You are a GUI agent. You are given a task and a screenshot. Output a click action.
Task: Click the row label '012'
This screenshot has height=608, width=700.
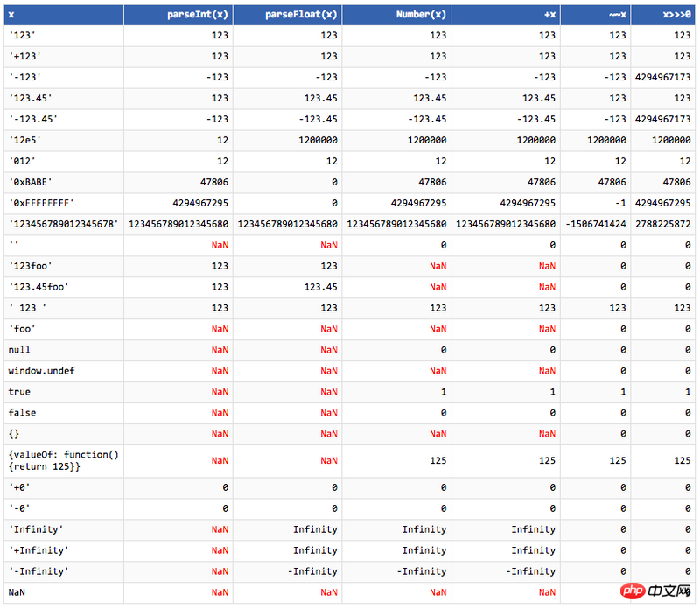click(23, 161)
